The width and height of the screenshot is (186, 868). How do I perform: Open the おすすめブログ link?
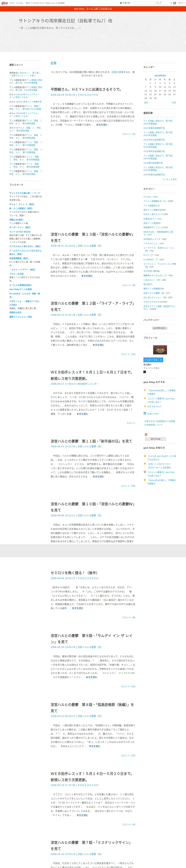[x=154, y=406]
